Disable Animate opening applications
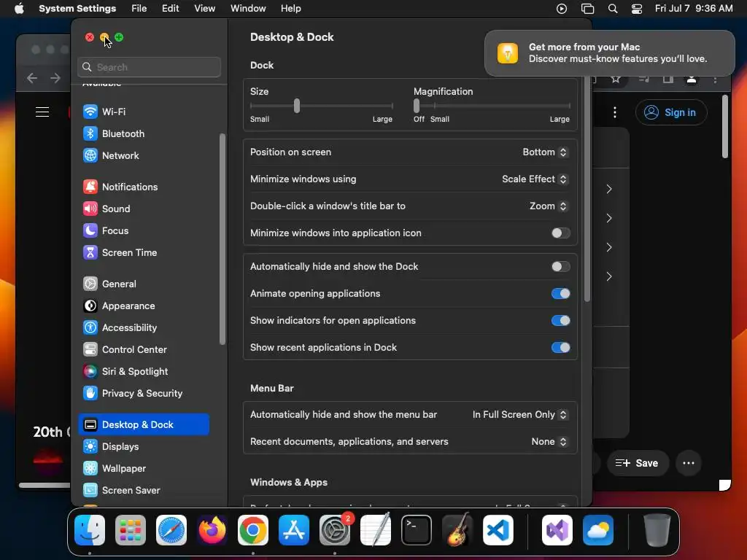Image resolution: width=747 pixels, height=560 pixels. [560, 293]
